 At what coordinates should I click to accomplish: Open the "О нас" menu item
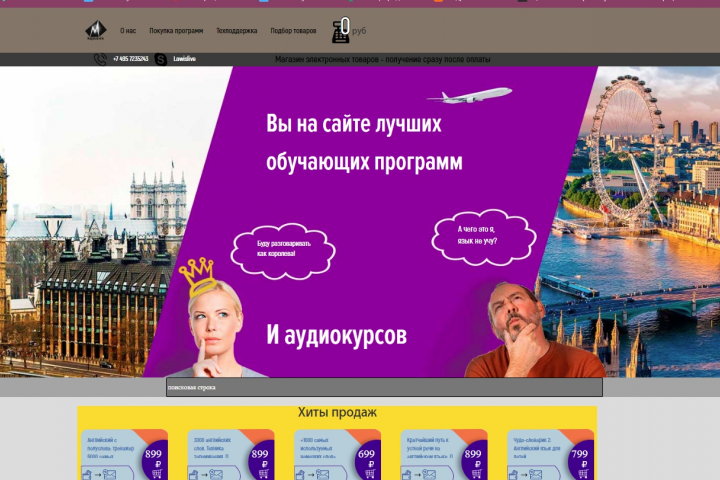coord(128,31)
